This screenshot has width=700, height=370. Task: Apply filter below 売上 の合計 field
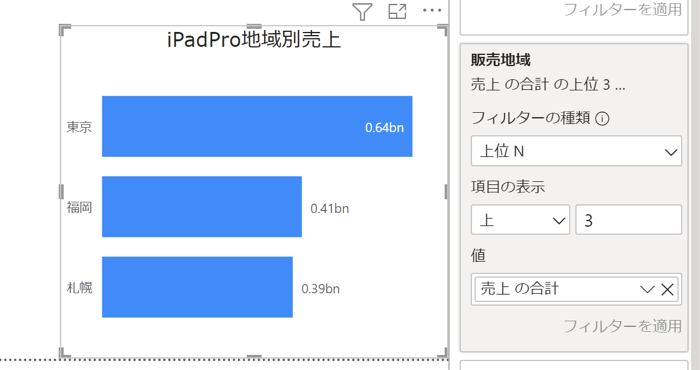[x=622, y=326]
